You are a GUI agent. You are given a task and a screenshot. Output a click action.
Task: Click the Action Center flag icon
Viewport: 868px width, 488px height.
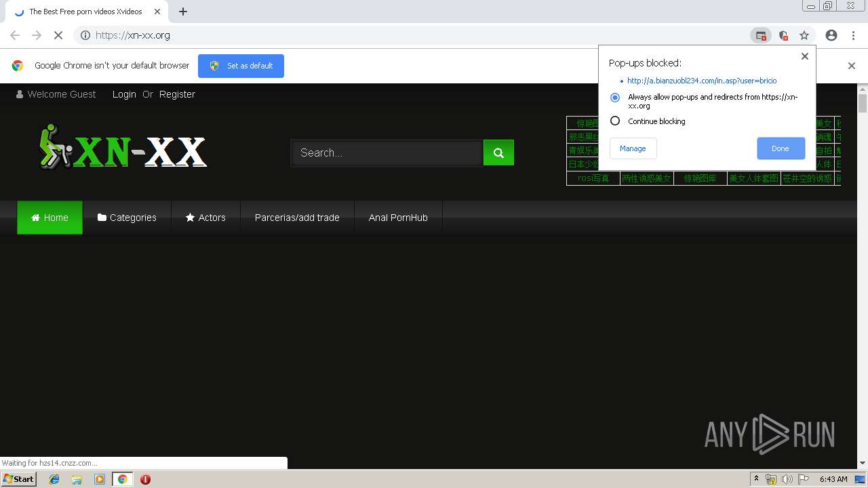(804, 479)
